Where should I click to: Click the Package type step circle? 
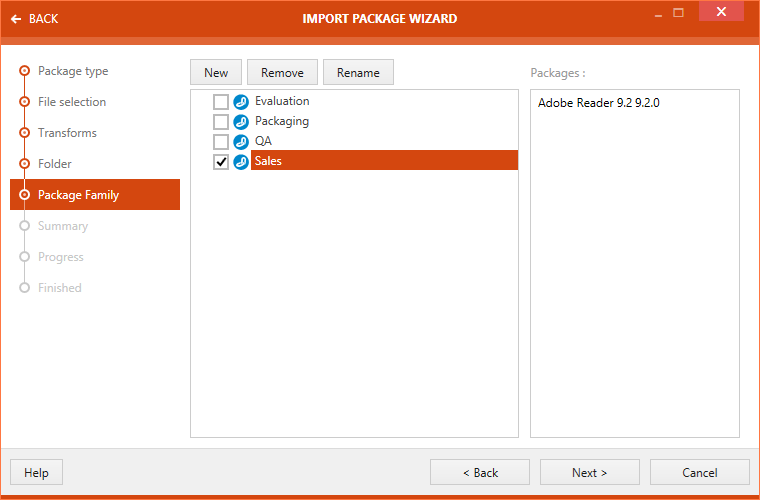tap(25, 72)
